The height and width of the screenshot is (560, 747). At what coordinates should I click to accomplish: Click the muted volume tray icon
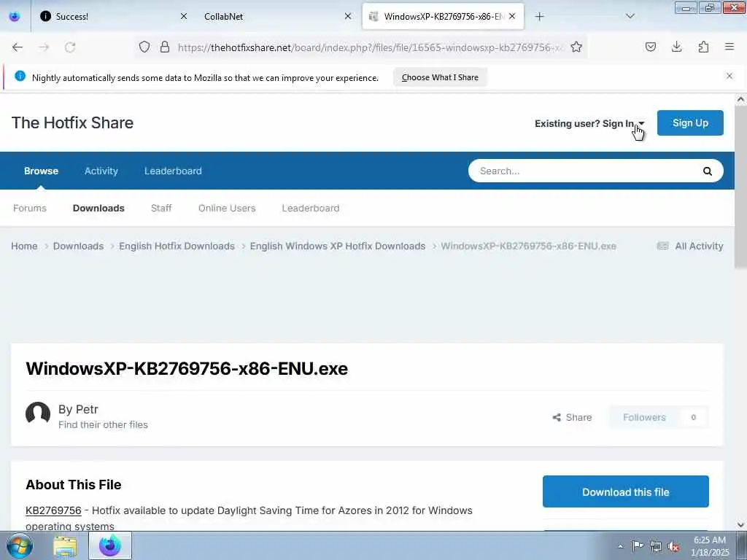tap(673, 546)
